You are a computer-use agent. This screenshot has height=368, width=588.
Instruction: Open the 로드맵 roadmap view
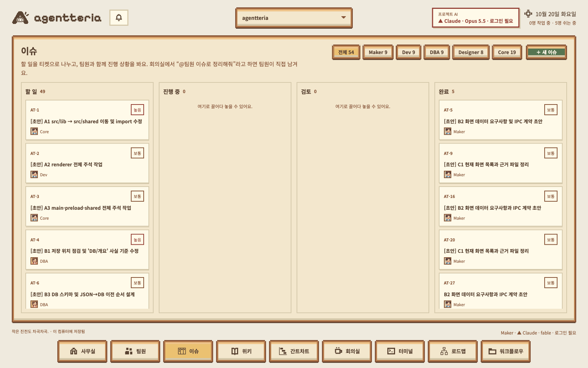(453, 351)
